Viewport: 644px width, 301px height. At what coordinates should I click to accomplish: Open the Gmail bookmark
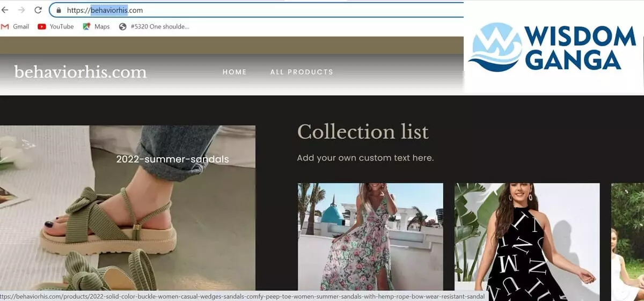(15, 26)
